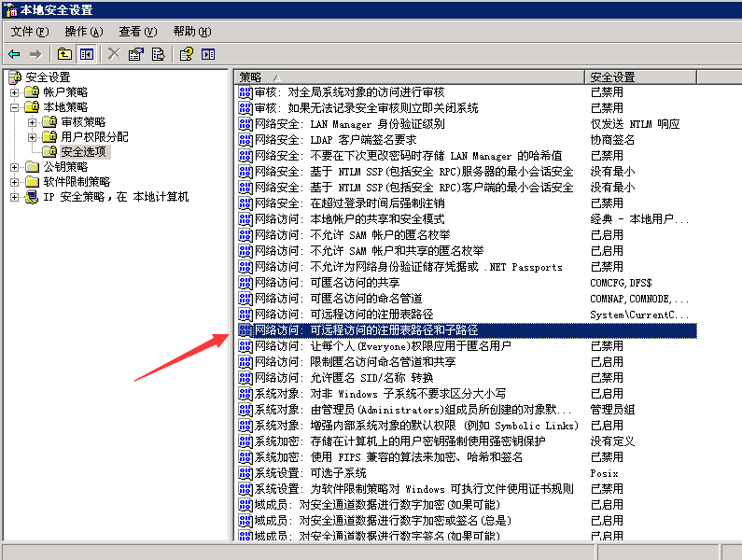Viewport: 742px width, 560px height.
Task: Collapse the 本地策略 tree node
Action: [x=15, y=107]
